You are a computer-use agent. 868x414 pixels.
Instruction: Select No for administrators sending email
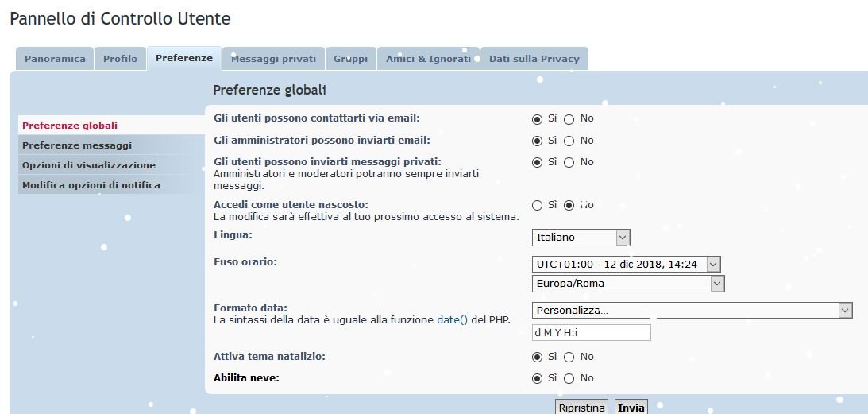(x=569, y=141)
